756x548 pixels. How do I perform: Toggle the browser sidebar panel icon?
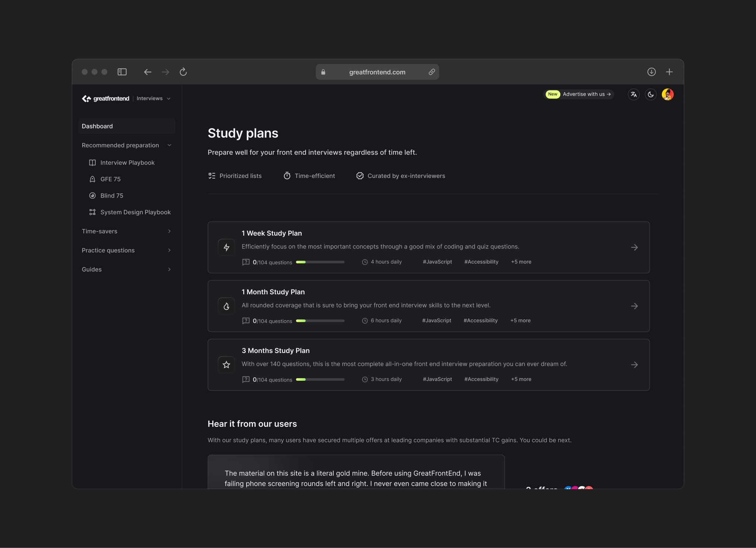122,72
